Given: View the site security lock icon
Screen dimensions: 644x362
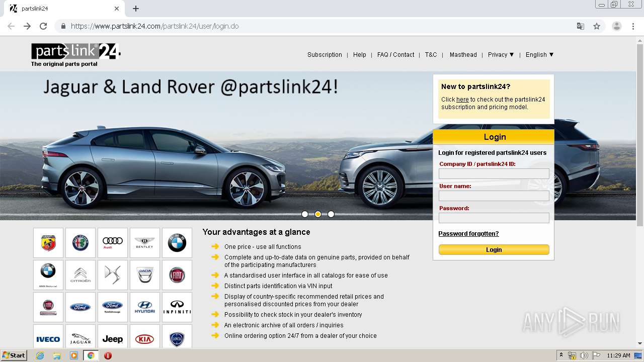Looking at the screenshot, I should coord(63,26).
